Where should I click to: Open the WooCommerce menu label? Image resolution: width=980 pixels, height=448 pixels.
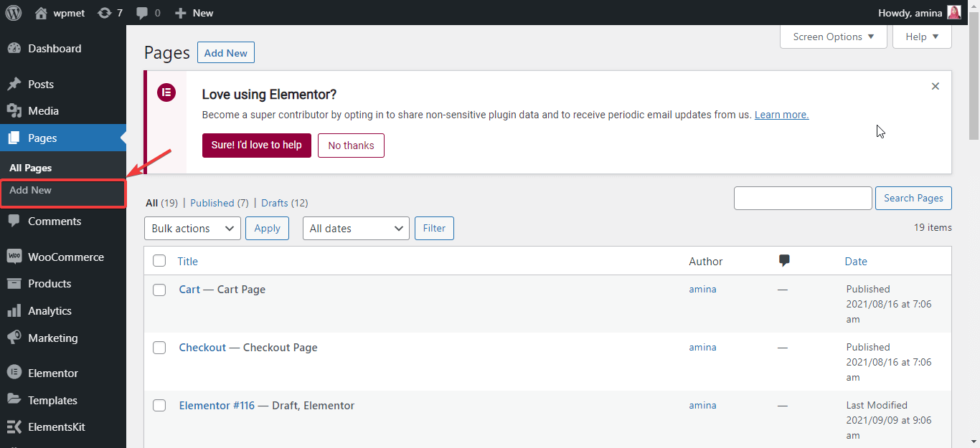pos(66,257)
